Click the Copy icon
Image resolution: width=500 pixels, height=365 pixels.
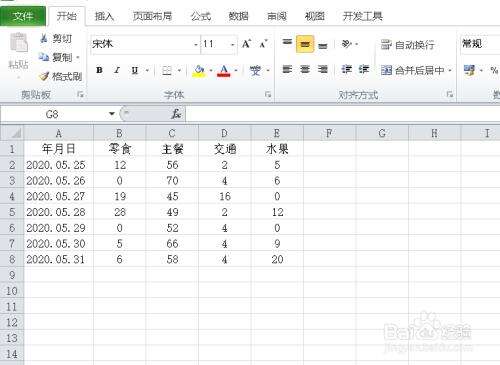pyautogui.click(x=44, y=57)
